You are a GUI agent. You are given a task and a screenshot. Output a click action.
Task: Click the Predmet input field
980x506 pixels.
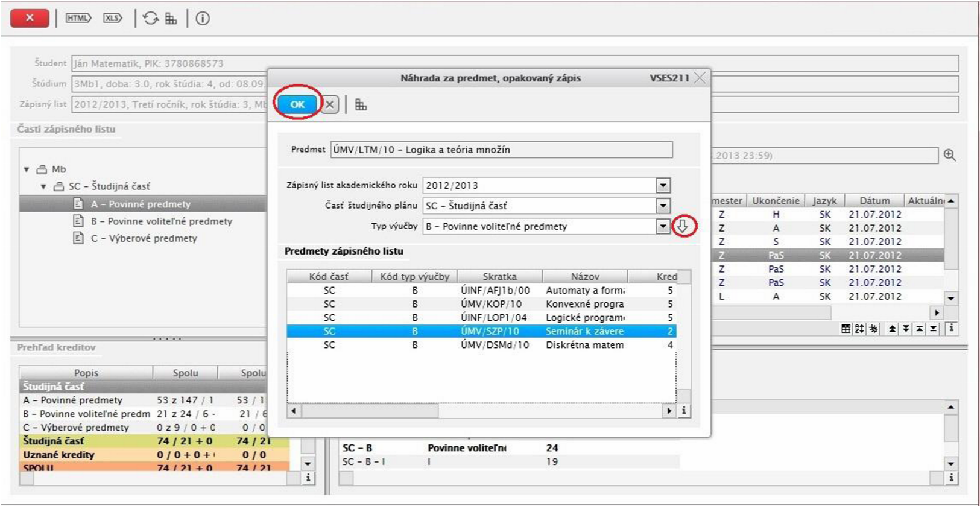click(501, 150)
